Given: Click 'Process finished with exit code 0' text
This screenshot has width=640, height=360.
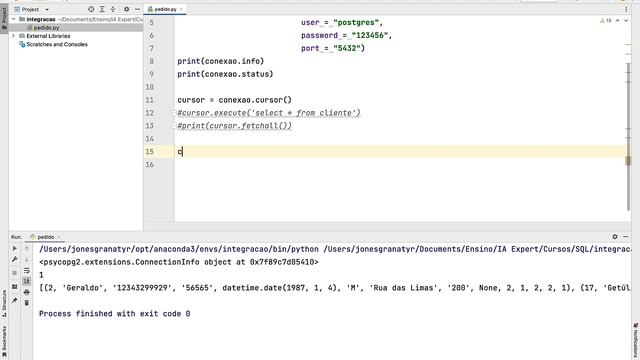Looking at the screenshot, I should tap(115, 313).
